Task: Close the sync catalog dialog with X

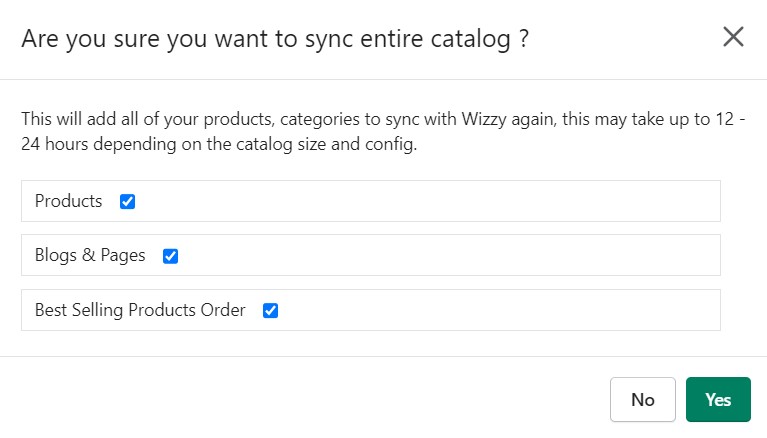Action: 733,37
